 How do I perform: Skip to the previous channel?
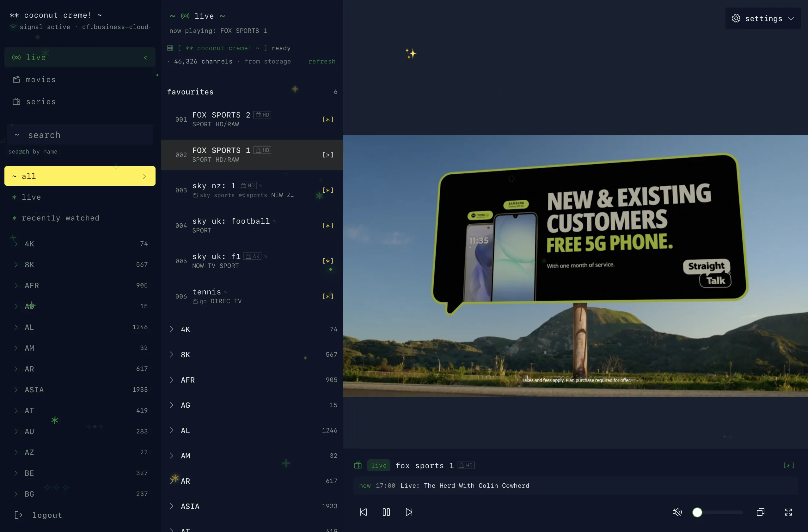[x=363, y=512]
